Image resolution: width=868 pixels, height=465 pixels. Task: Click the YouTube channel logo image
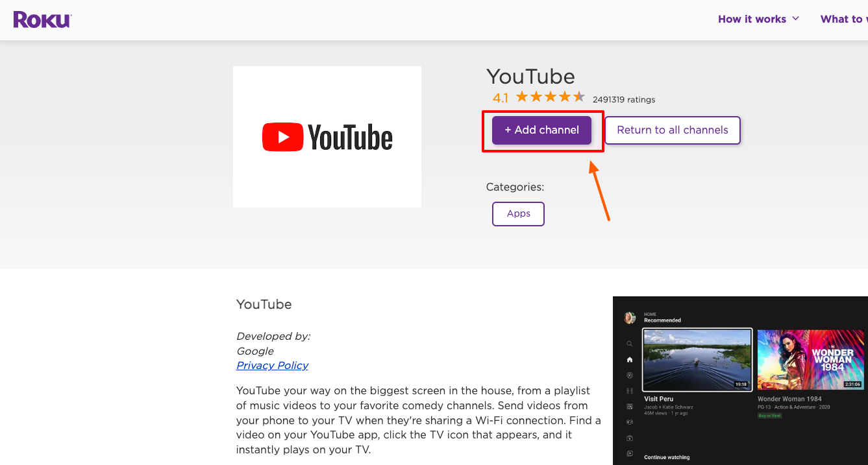pyautogui.click(x=327, y=137)
